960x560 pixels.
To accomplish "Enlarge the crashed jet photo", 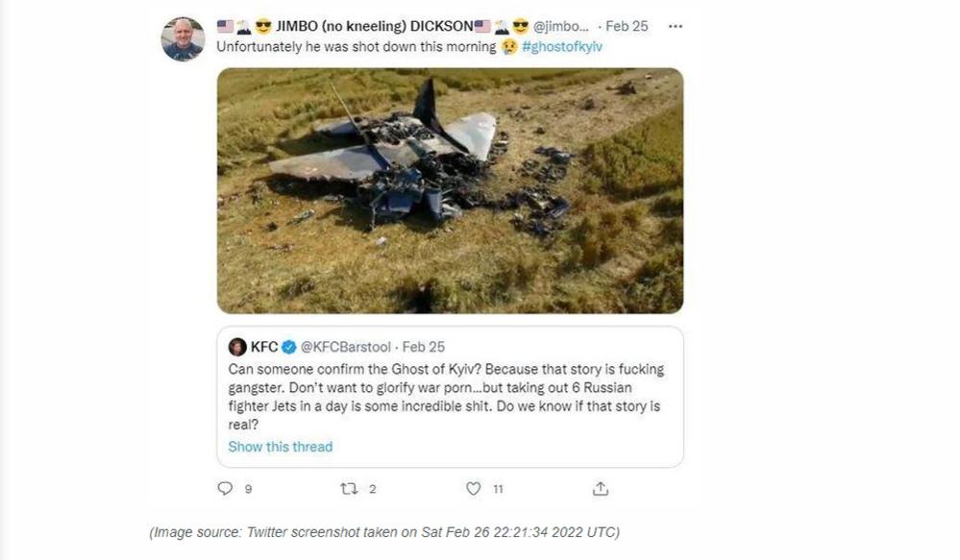I will pyautogui.click(x=450, y=190).
